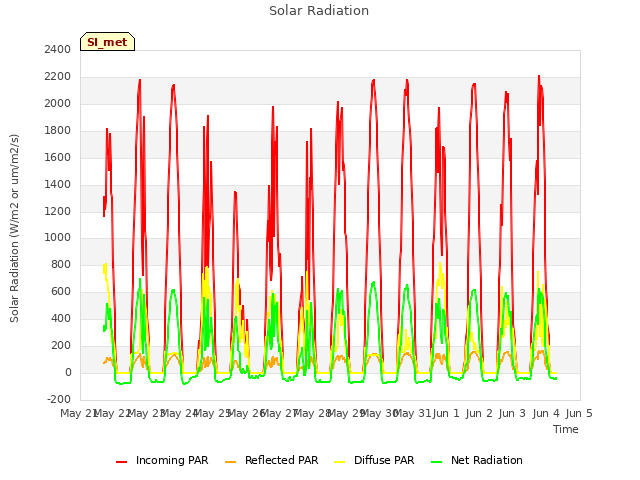Click the Jun 3 x-axis tick label

(512, 413)
